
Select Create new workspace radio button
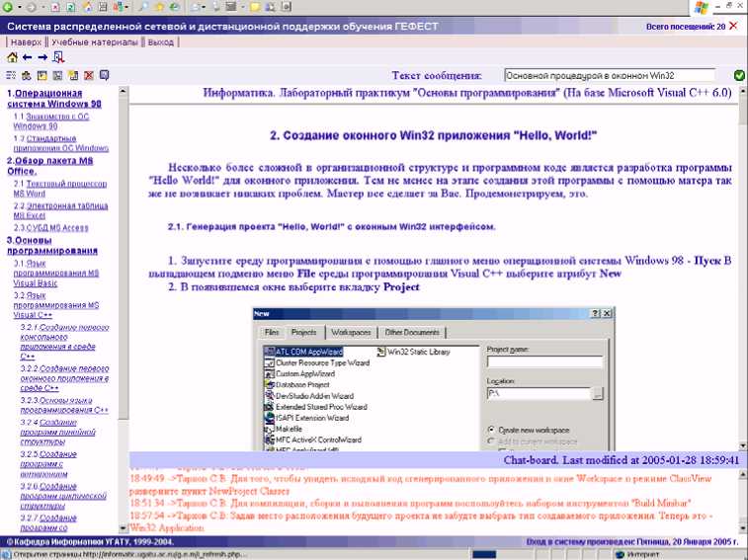[491, 430]
